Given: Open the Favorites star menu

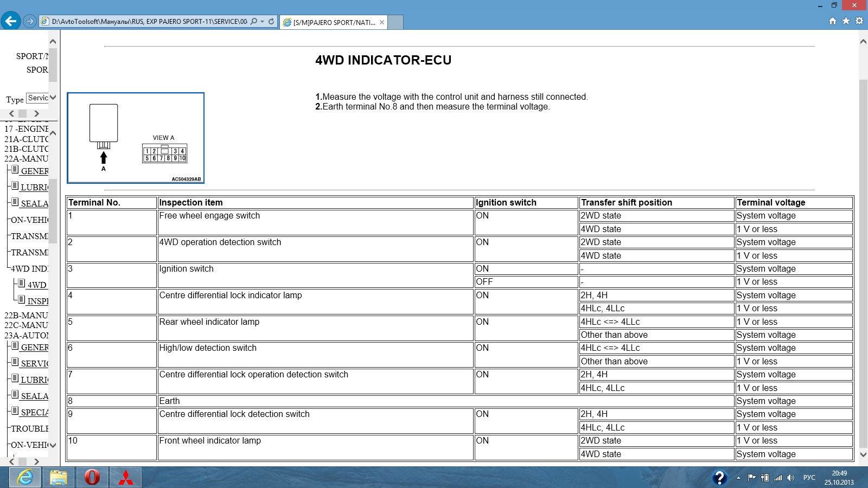Looking at the screenshot, I should [846, 21].
